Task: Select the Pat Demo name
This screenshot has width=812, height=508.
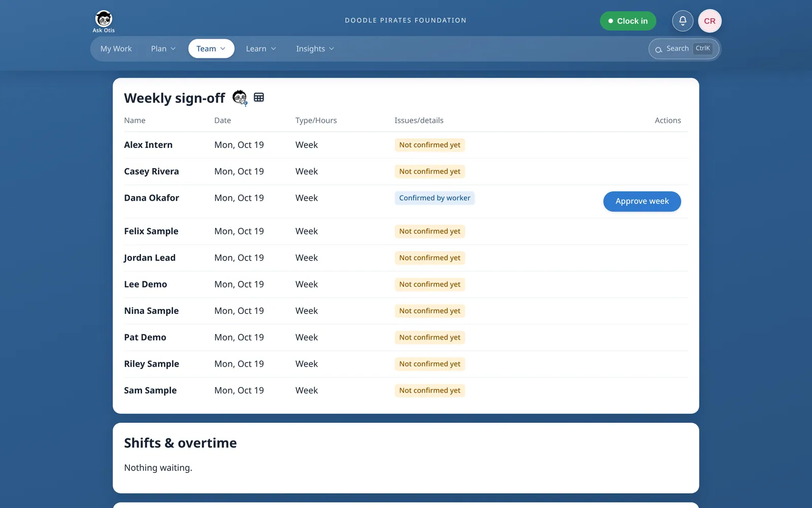Action: coord(145,337)
